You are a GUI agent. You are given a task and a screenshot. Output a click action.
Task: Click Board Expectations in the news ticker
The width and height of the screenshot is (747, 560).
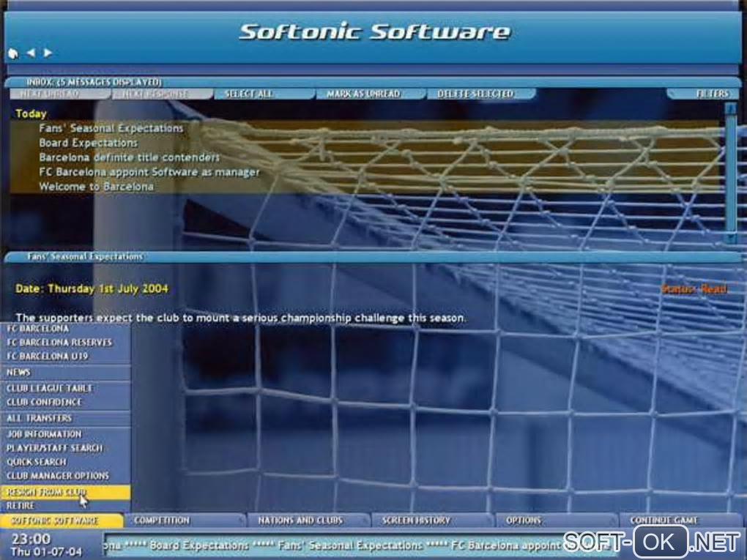[x=199, y=545]
